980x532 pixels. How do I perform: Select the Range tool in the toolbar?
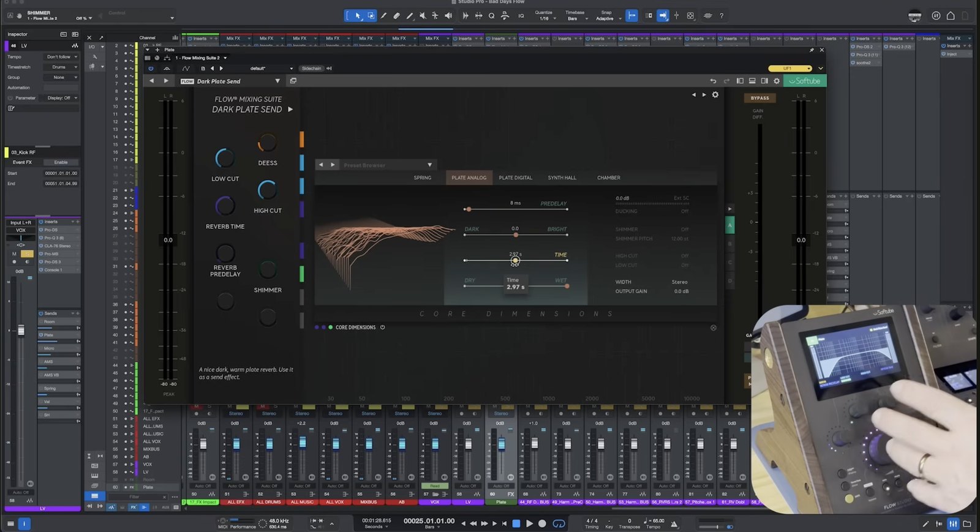371,16
